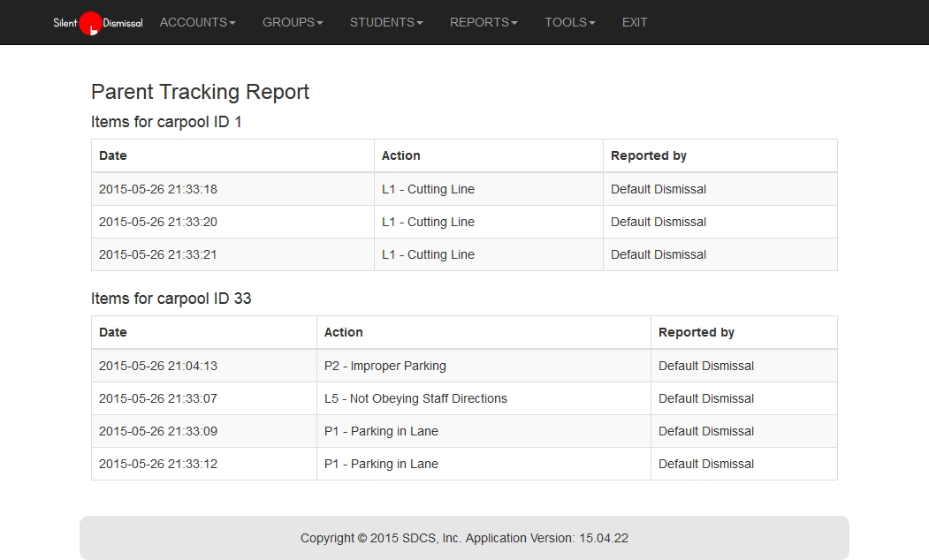Screen dimensions: 929x560
Task: Open the TOOLS menu
Action: pos(569,22)
